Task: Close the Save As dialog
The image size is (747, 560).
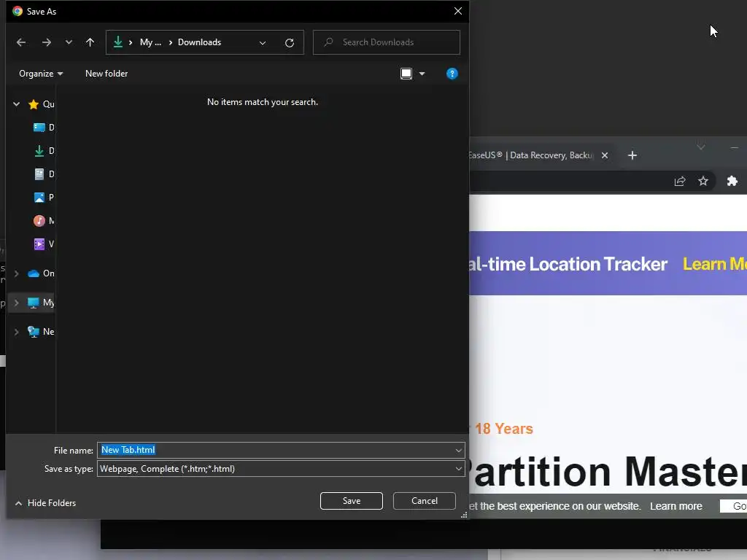Action: click(458, 11)
